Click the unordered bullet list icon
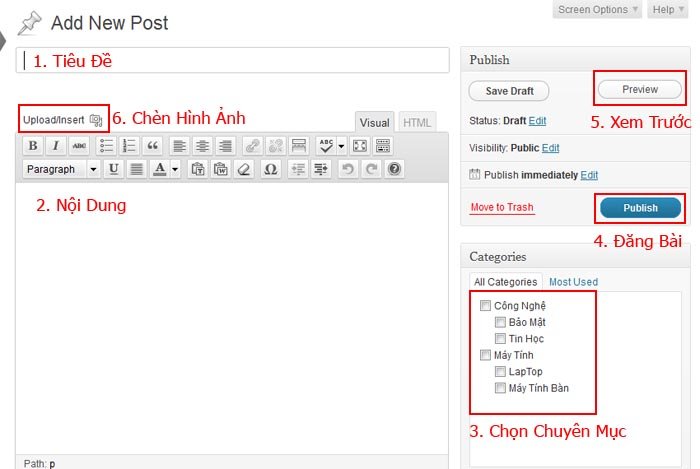The image size is (700, 469). [x=106, y=146]
